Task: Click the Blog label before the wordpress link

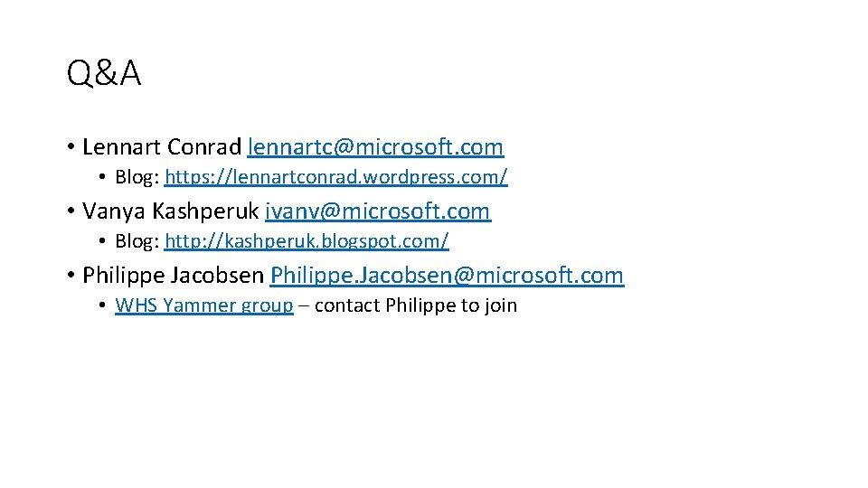Action: (x=137, y=176)
